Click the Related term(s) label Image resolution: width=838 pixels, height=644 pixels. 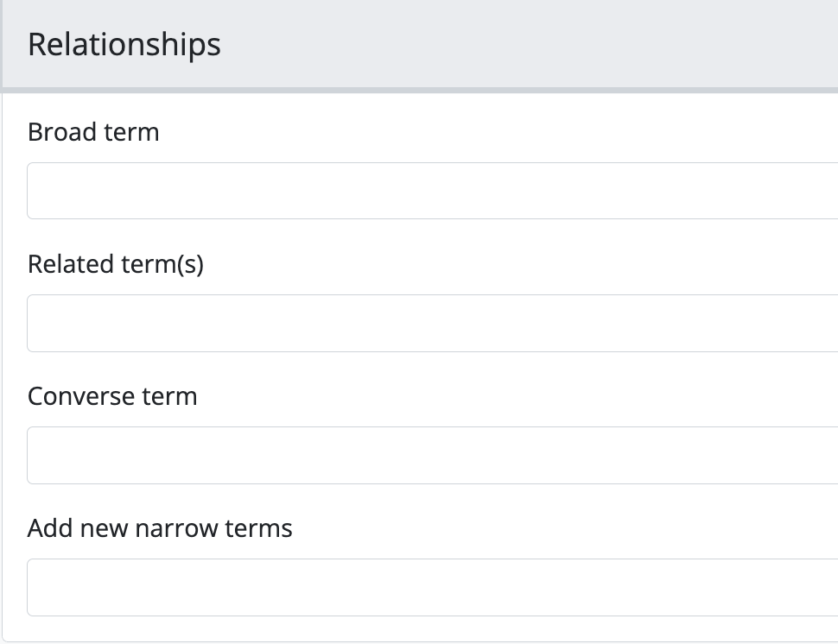pos(116,264)
